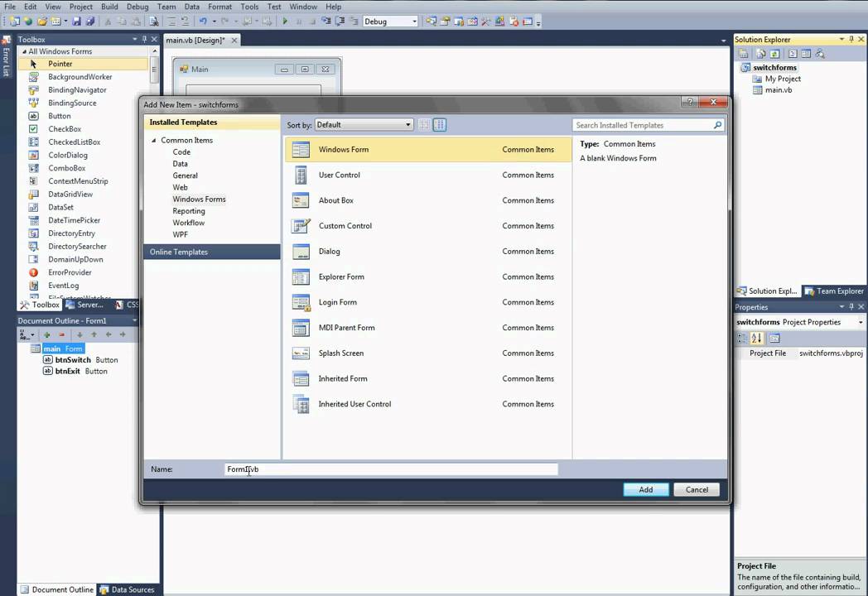Choose the Windows Form template
This screenshot has height=596, width=868.
(428, 150)
